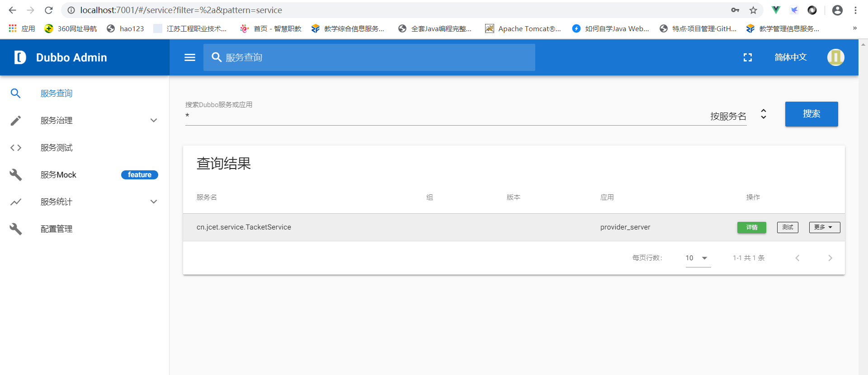Screen dimensions: 868x375
Task: Click the 组 column header
Action: pos(429,197)
